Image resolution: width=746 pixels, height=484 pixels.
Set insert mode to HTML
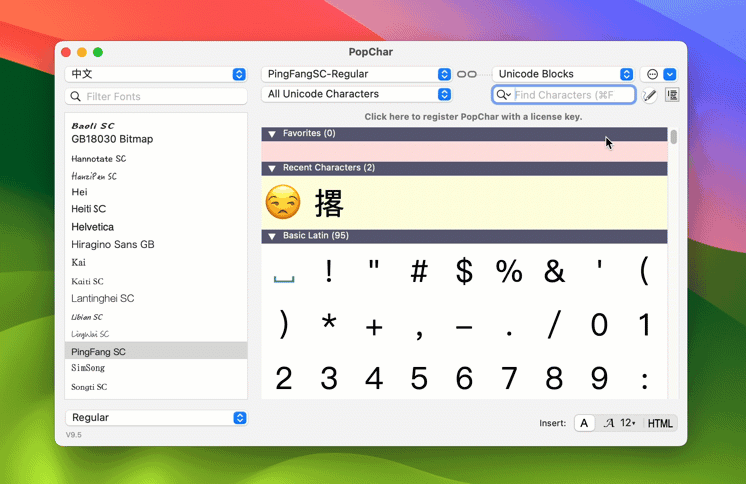point(660,424)
